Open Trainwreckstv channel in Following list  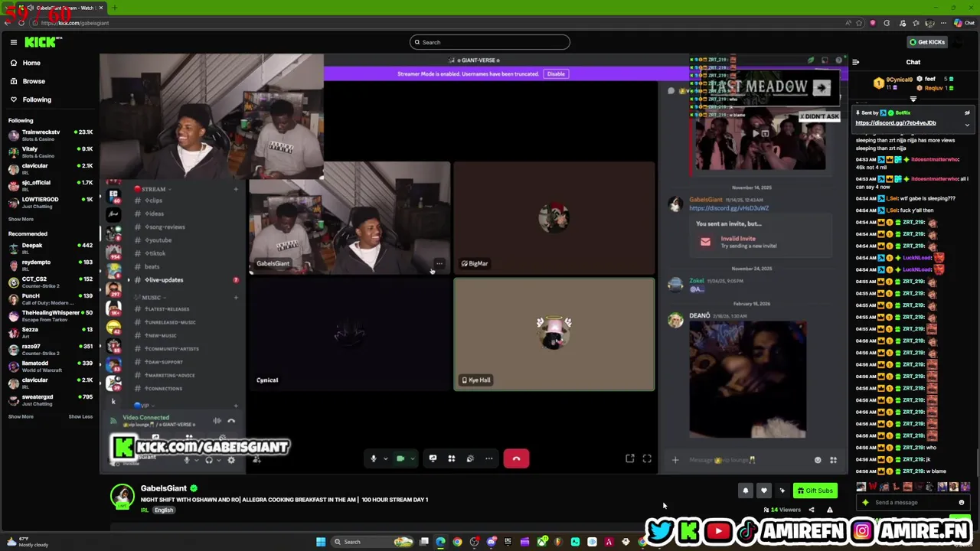click(50, 135)
